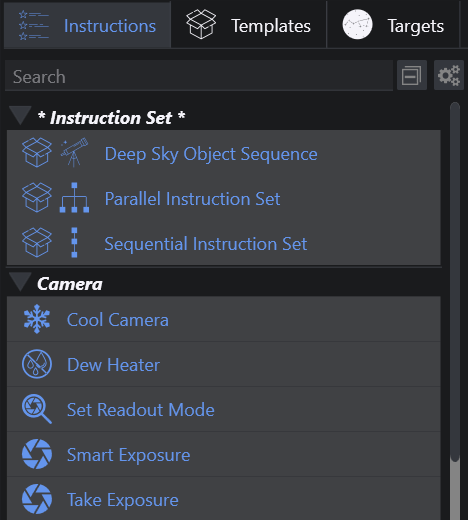
Task: Click the Dew Heater droplet icon
Action: pyautogui.click(x=37, y=364)
